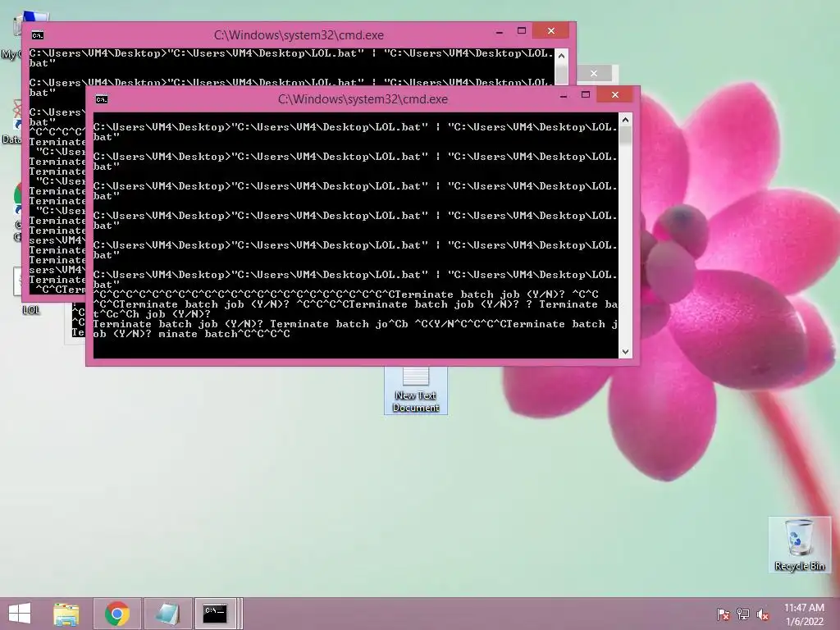This screenshot has height=630, width=840.
Task: Close the back cmd.exe window
Action: click(550, 30)
